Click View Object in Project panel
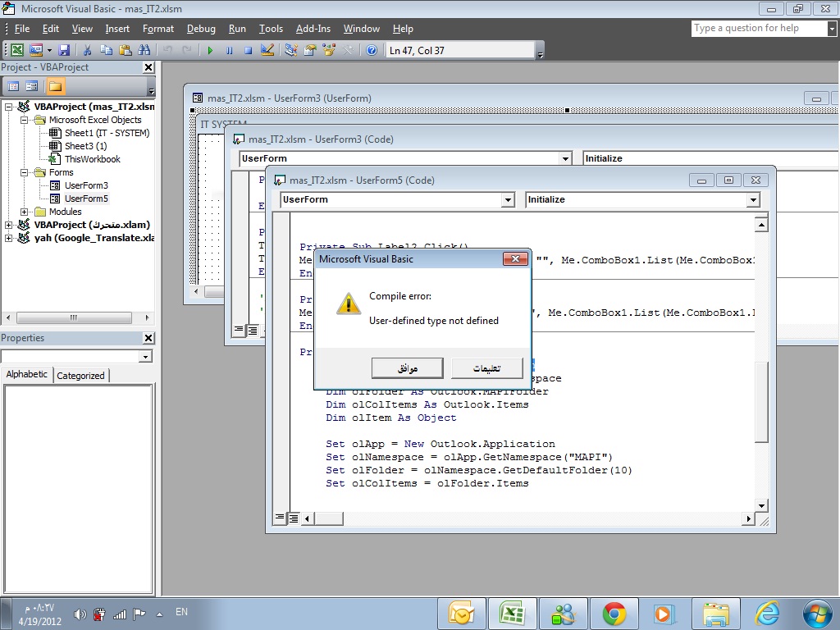This screenshot has width=840, height=630. [32, 86]
